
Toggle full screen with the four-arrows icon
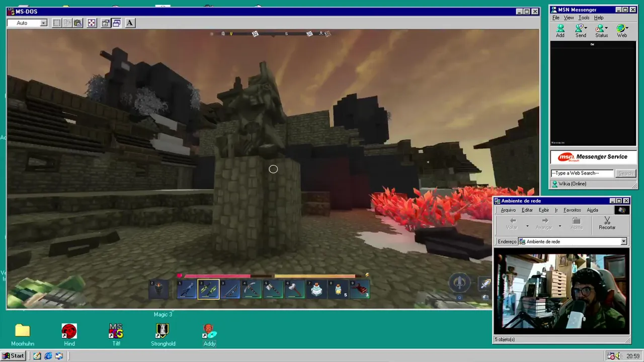coord(92,23)
